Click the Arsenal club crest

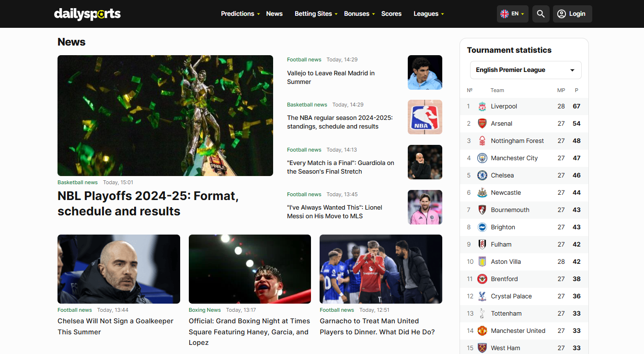click(482, 124)
